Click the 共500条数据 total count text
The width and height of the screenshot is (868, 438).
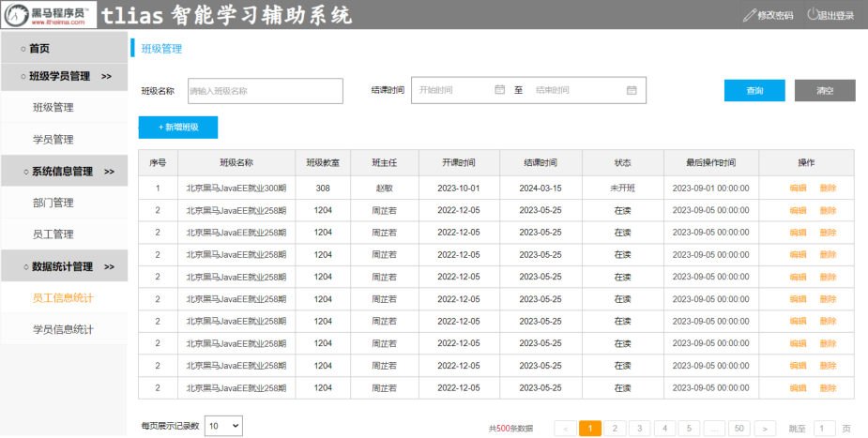coord(510,429)
